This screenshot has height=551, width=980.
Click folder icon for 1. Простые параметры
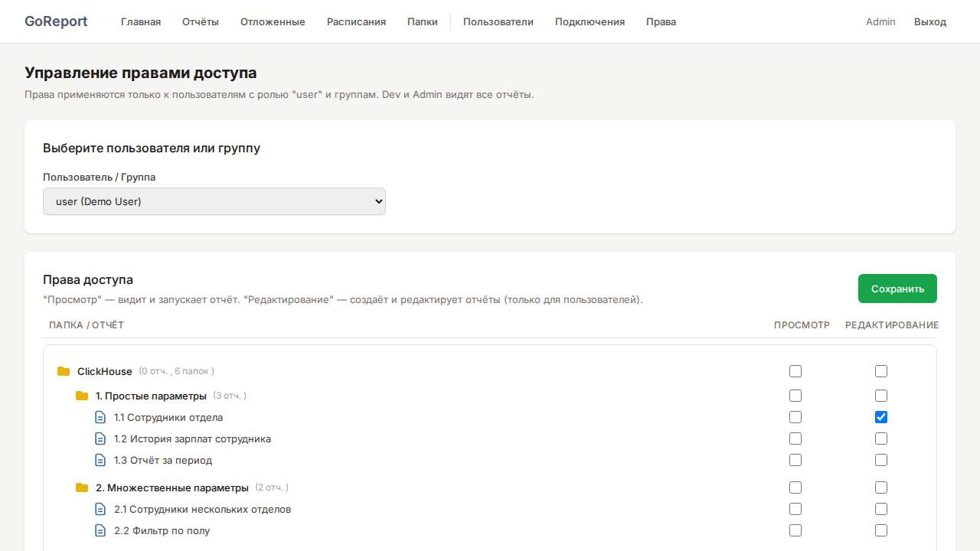click(82, 396)
